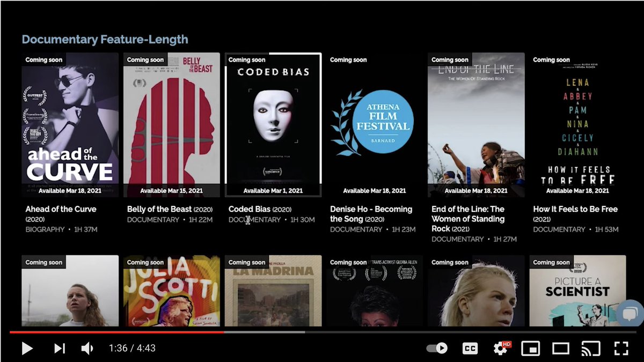Select the blonde soccer player poster
Viewport: 644px width, 362px height.
click(x=476, y=291)
